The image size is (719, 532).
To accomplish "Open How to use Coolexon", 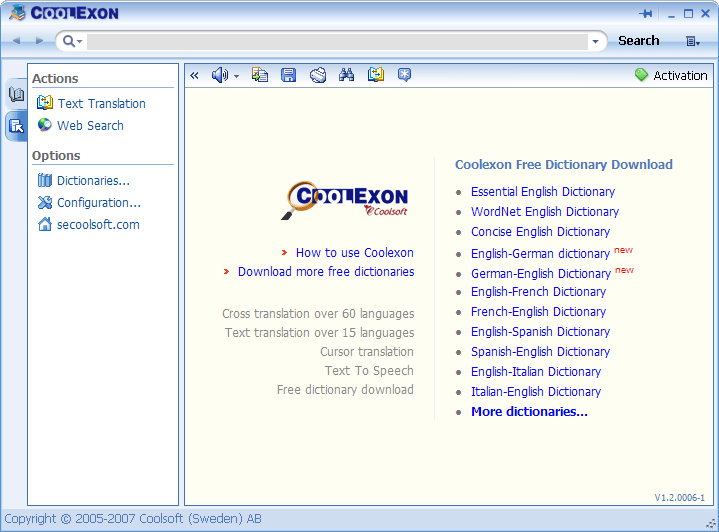I will [x=354, y=253].
